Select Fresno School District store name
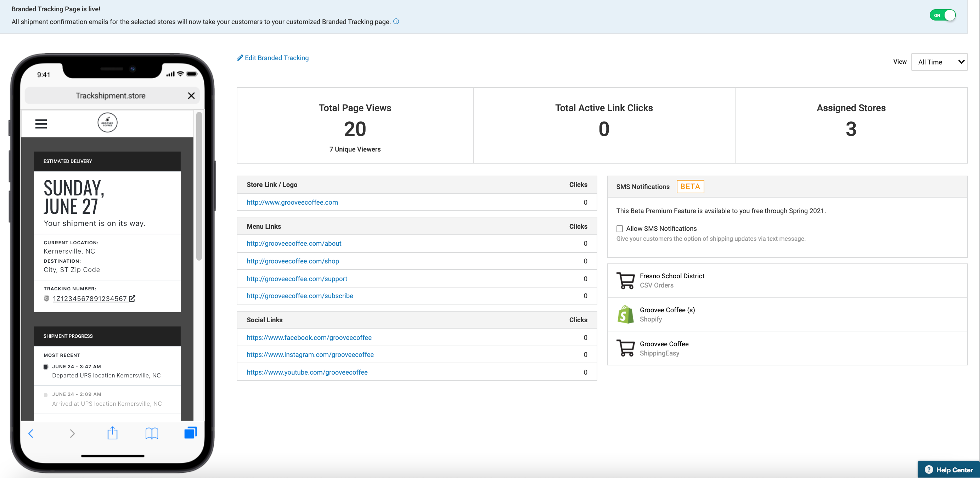 point(672,276)
